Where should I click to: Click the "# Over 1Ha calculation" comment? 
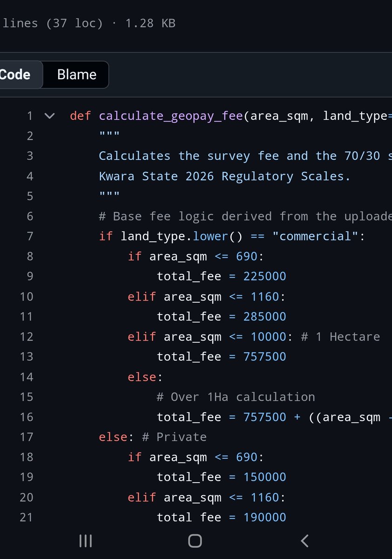point(236,397)
